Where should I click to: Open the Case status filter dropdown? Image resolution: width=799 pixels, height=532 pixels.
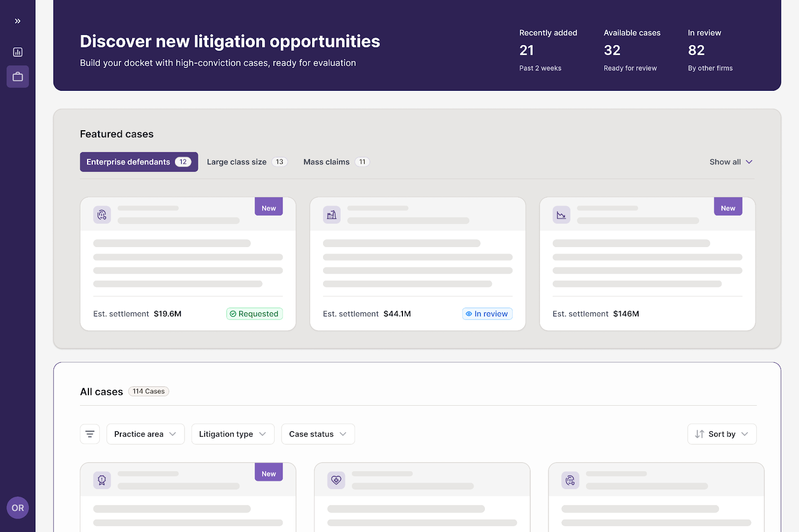[x=318, y=434]
